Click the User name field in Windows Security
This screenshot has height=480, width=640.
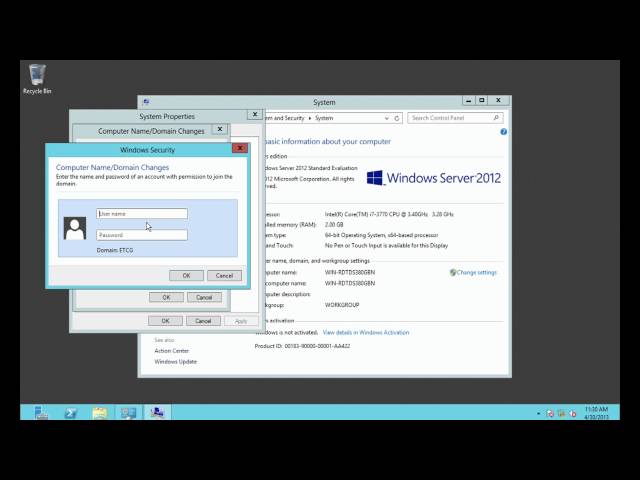[x=142, y=213]
